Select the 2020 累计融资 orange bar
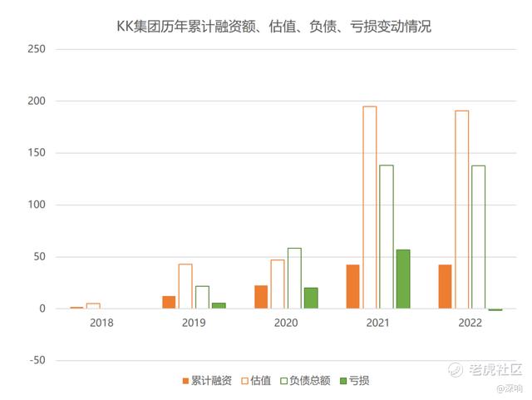 [261, 297]
